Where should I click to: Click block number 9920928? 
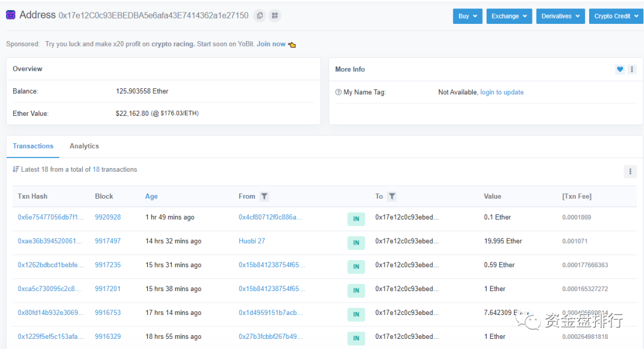(108, 217)
